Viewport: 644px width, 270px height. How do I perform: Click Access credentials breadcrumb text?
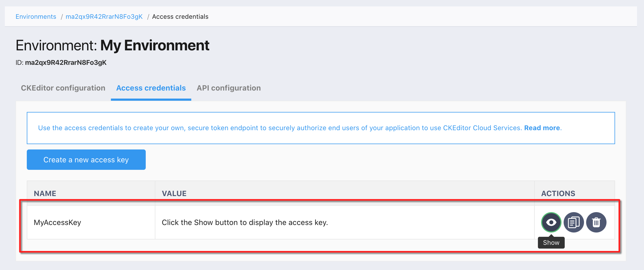[x=180, y=17]
